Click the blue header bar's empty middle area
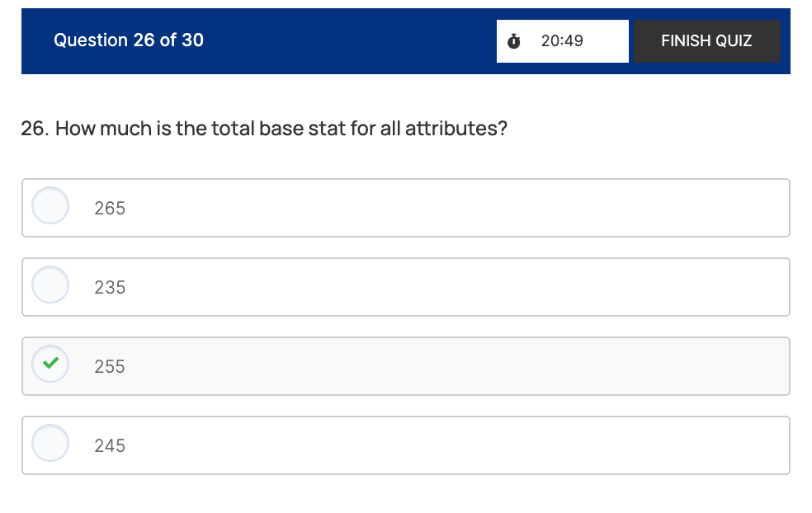 pyautogui.click(x=347, y=40)
